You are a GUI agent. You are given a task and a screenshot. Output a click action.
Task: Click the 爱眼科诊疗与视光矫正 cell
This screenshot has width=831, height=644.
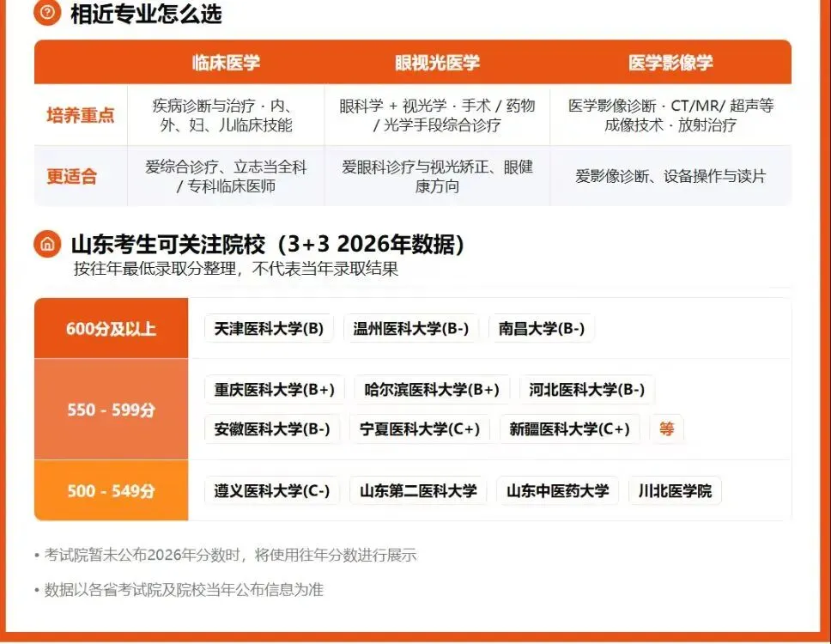click(x=437, y=176)
